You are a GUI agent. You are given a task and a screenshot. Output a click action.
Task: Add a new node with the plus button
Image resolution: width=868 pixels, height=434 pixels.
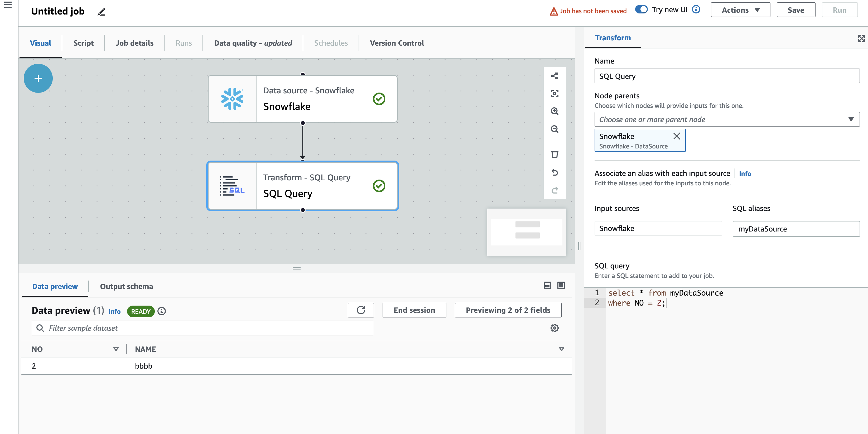(38, 78)
